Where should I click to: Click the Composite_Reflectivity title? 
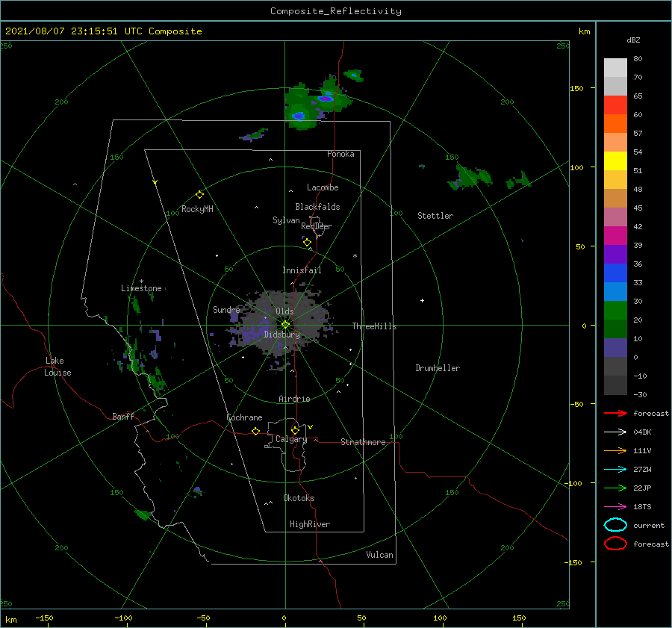pyautogui.click(x=336, y=11)
